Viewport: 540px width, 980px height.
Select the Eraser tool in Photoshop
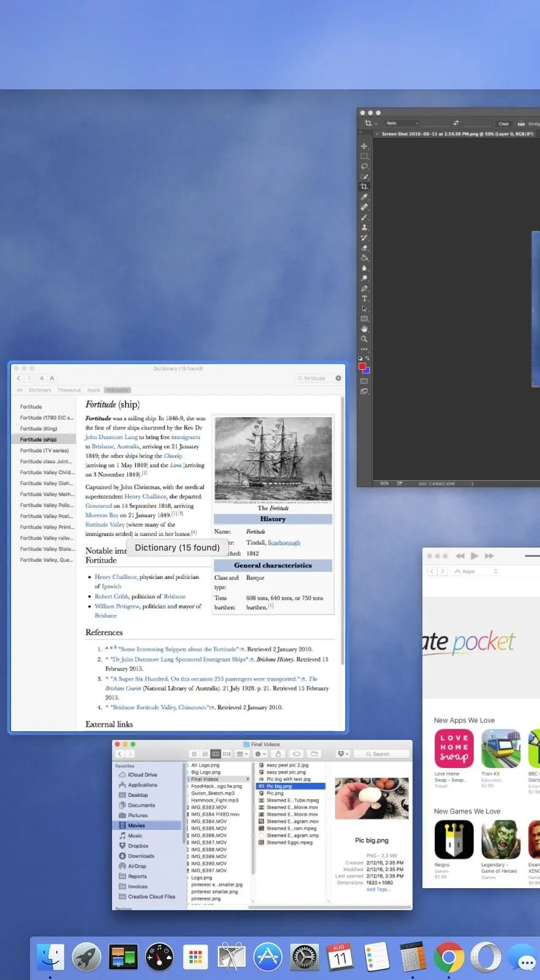(364, 247)
